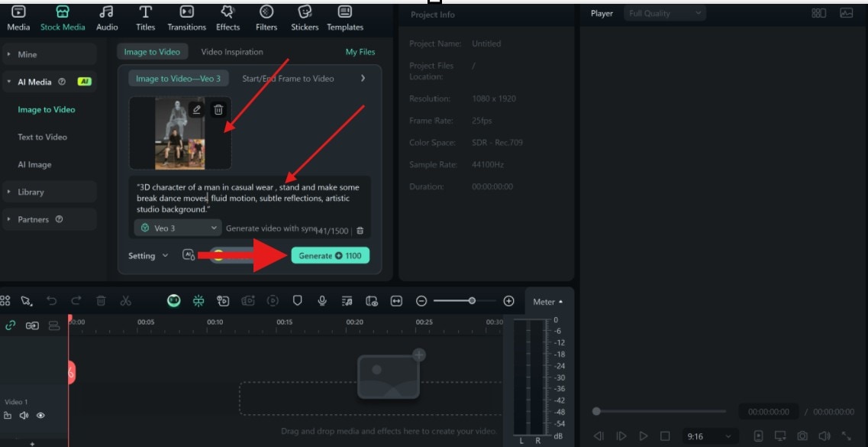This screenshot has height=447, width=868.
Task: Enter fullscreen preview mode
Action: [x=845, y=435]
